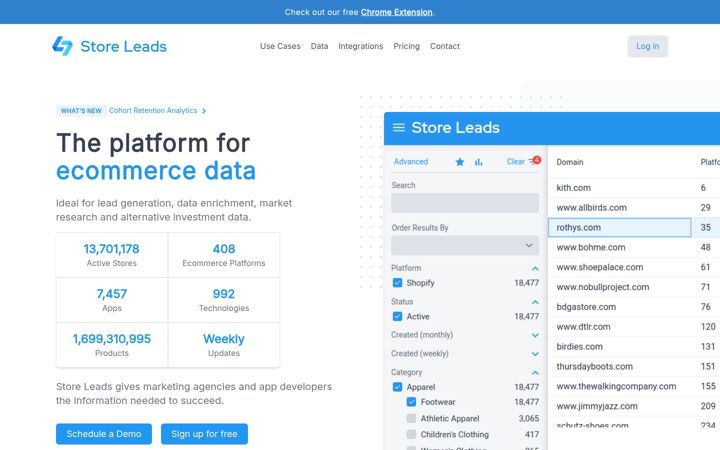Go to the Contact page
This screenshot has width=720, height=450.
point(444,46)
